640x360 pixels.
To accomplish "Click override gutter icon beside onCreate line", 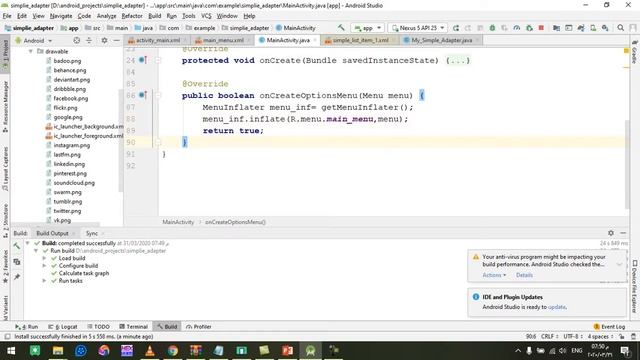I will pos(142,60).
